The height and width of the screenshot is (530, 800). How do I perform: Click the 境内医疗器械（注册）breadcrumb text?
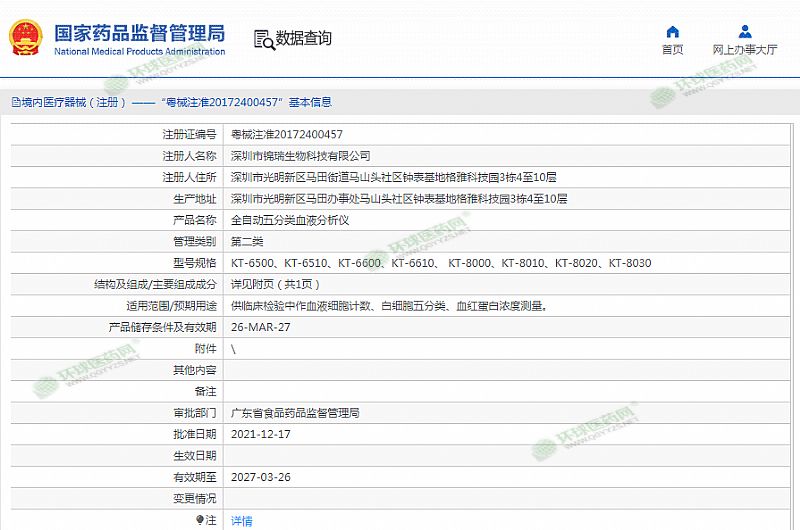click(76, 102)
